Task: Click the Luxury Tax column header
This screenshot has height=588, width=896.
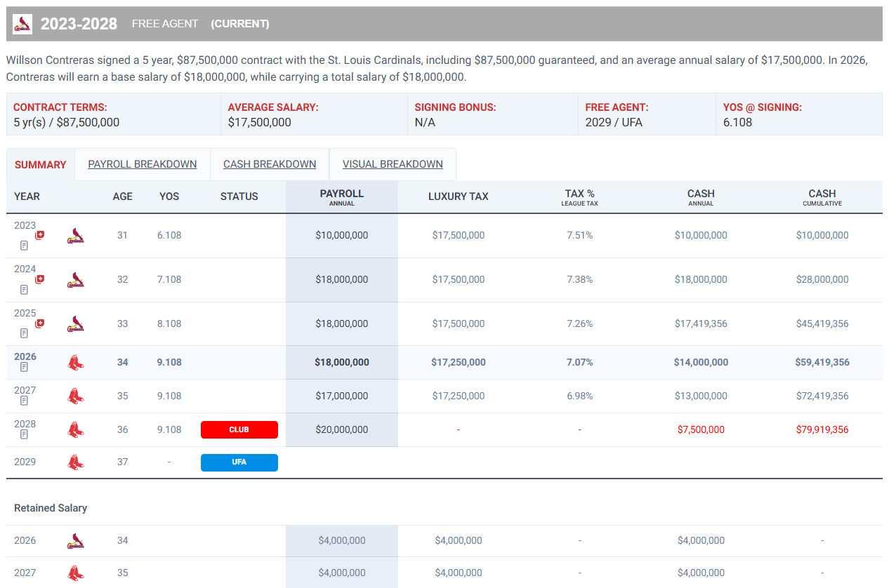Action: click(458, 196)
